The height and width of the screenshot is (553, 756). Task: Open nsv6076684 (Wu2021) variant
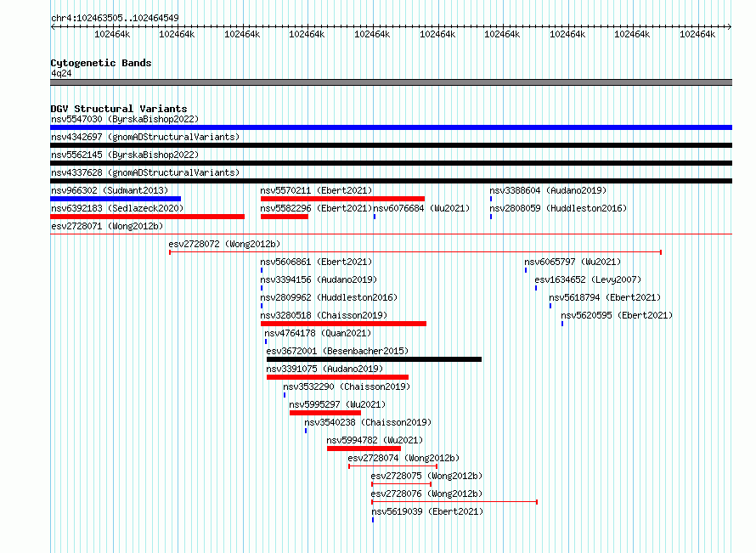pyautogui.click(x=422, y=208)
